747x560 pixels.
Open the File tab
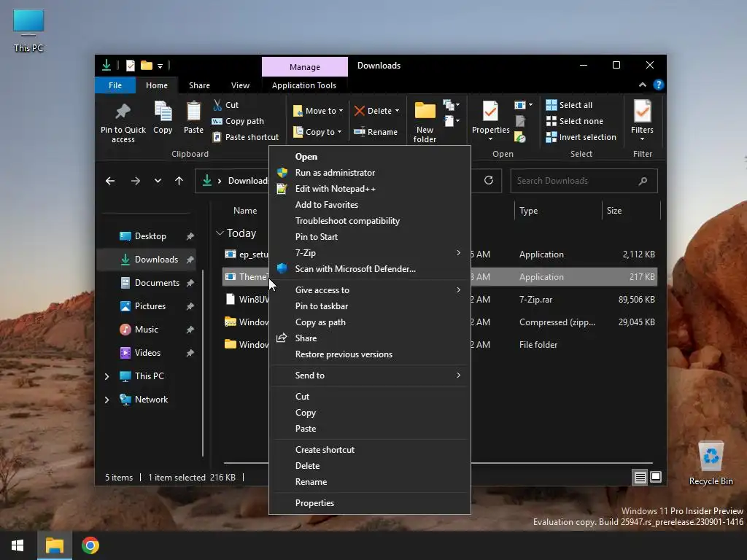pyautogui.click(x=115, y=85)
